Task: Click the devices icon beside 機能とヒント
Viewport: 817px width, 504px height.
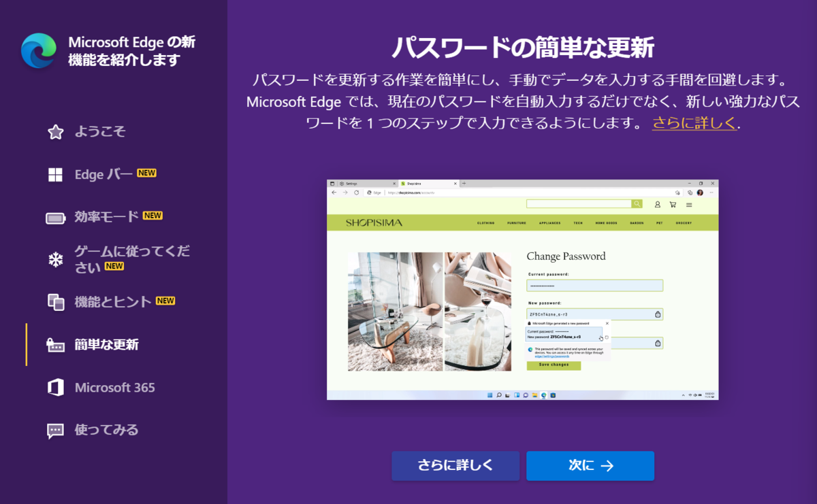Action: coord(56,302)
